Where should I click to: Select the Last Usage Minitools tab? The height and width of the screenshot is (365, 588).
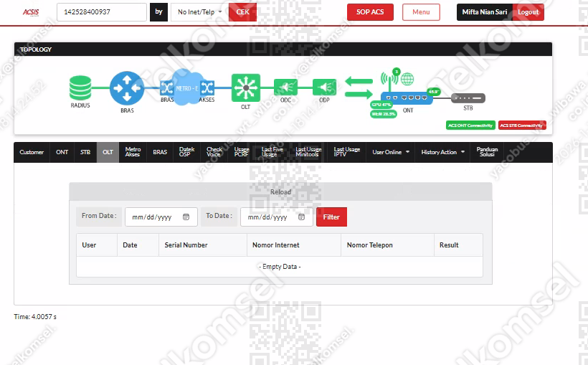pos(308,152)
